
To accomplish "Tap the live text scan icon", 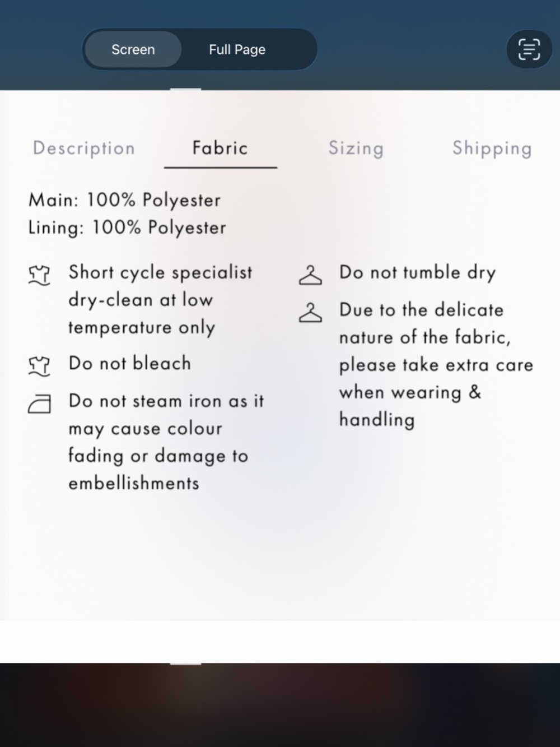I will point(529,49).
